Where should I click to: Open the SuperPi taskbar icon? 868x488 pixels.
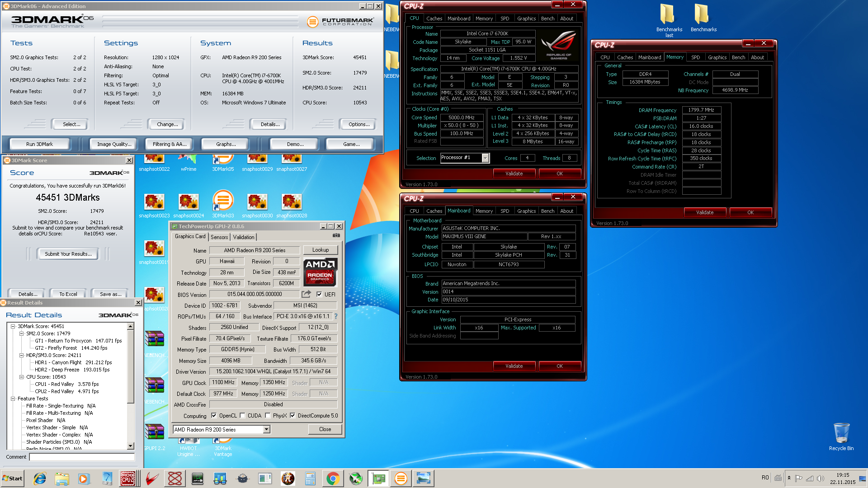288,479
